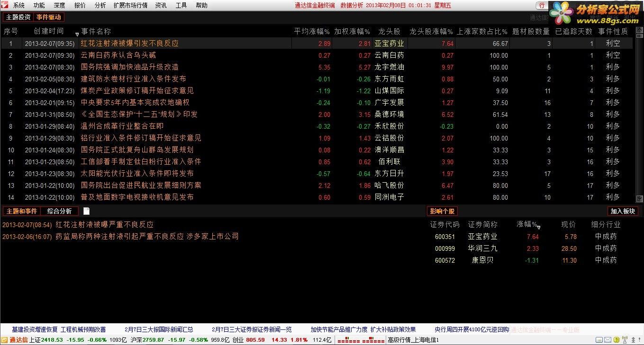Open the 系统 menu
This screenshot has height=345, width=644.
pos(18,5)
